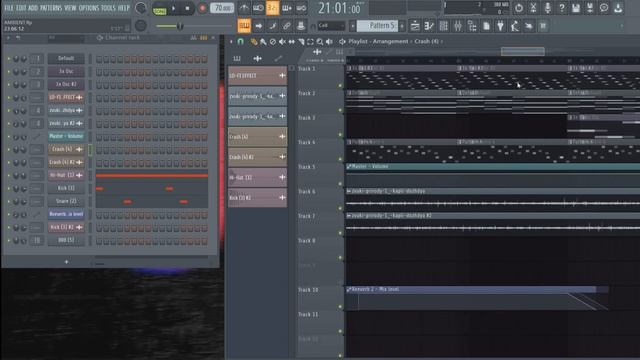640x360 pixels.
Task: Click the tempo field showing 70
Action: [222, 8]
